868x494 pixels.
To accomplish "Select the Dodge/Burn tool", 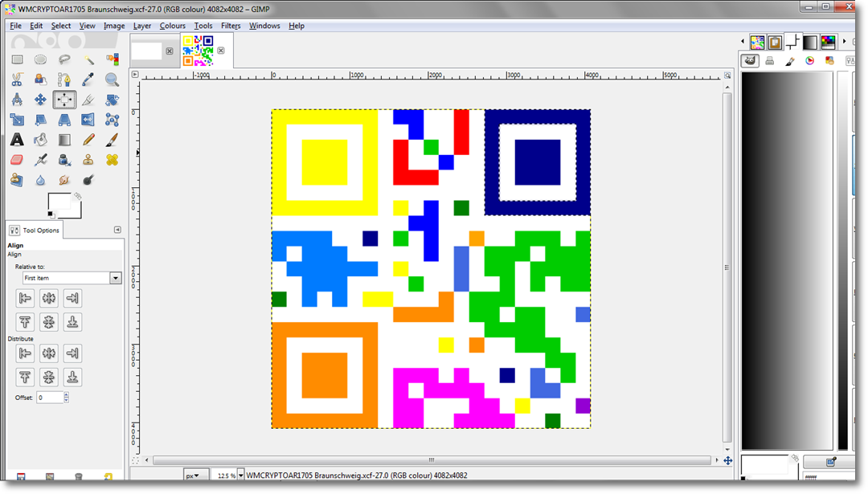I will click(88, 180).
